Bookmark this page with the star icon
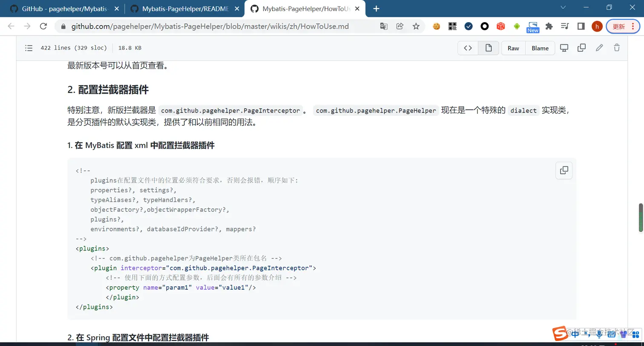This screenshot has width=644, height=346. 416,26
